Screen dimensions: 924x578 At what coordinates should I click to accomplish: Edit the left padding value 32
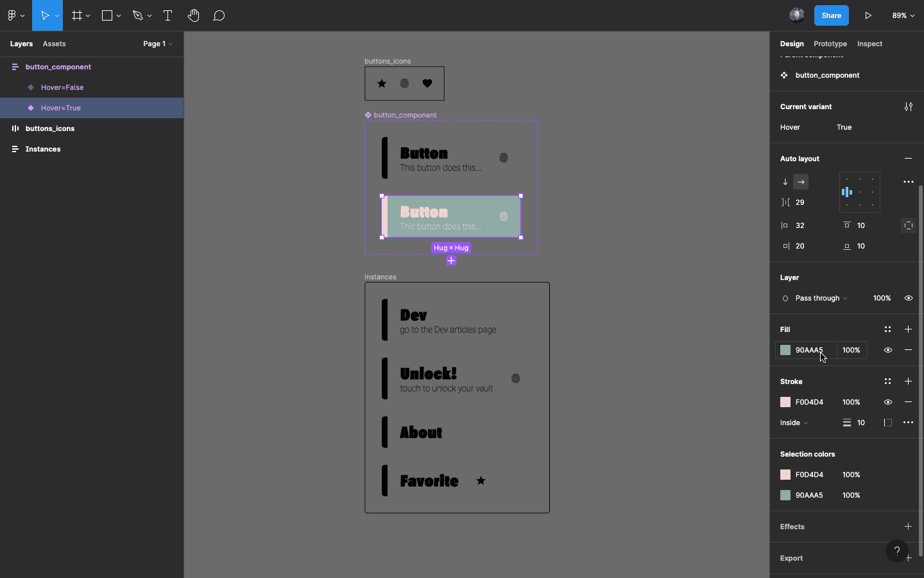point(800,225)
